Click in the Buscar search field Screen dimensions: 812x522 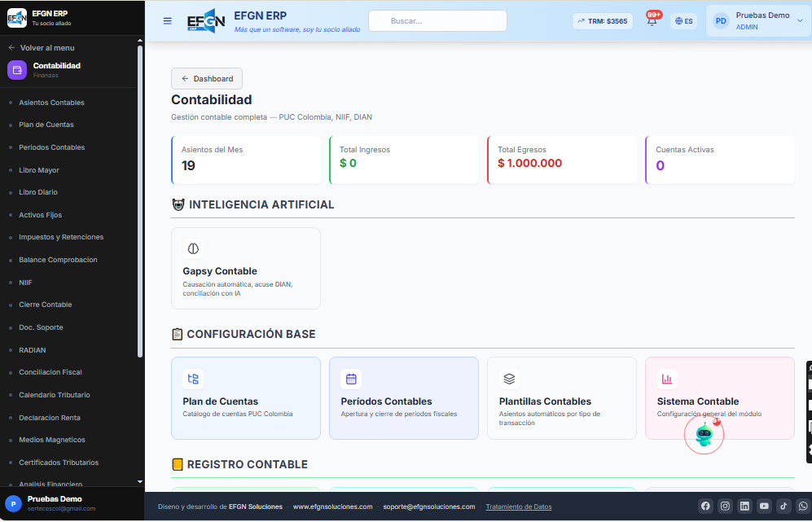(x=437, y=20)
